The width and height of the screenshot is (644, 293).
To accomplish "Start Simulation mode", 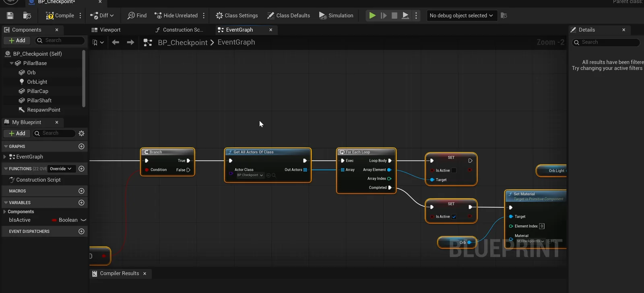I will click(x=336, y=16).
